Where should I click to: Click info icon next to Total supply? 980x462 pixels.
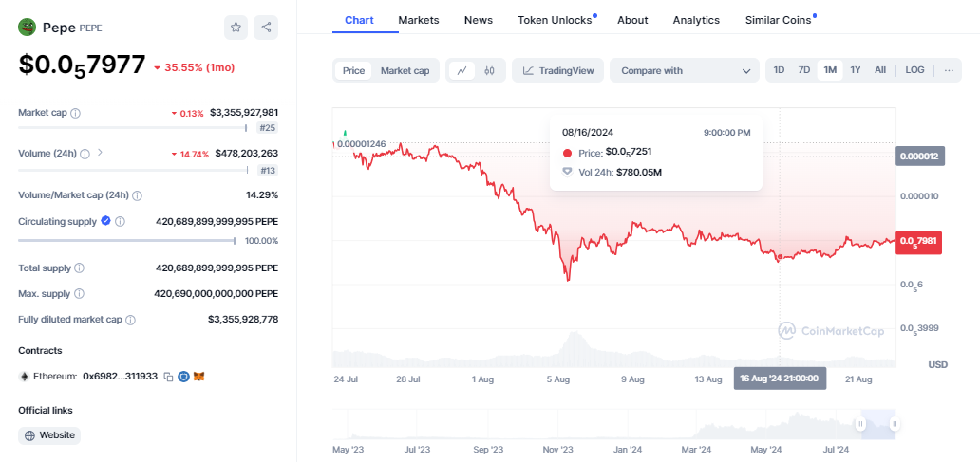(80, 268)
